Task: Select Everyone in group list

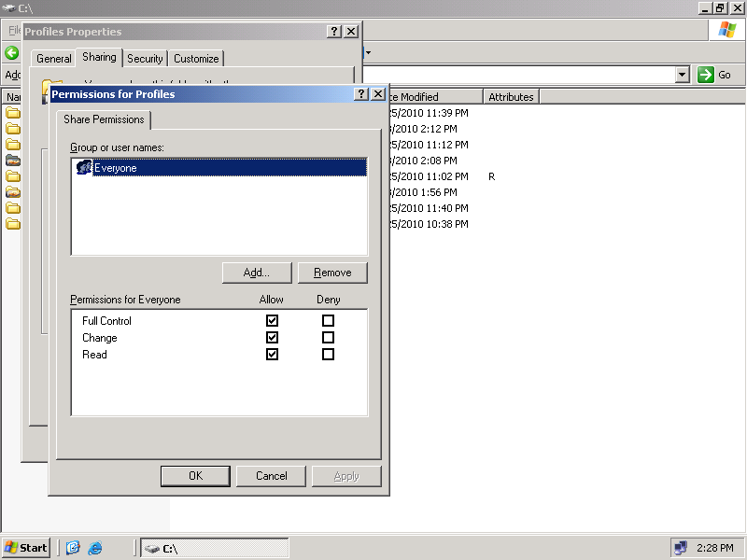Action: pyautogui.click(x=219, y=168)
